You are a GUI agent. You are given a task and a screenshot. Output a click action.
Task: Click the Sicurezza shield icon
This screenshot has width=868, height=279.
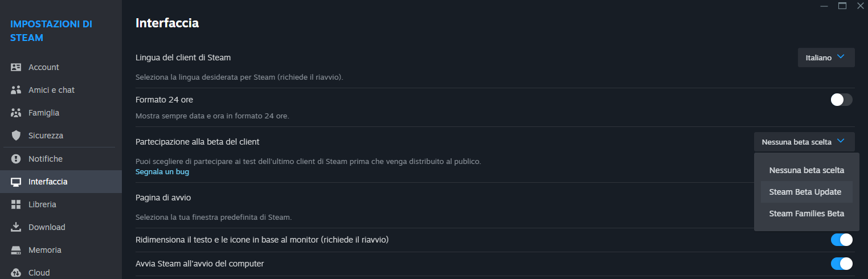tap(16, 136)
